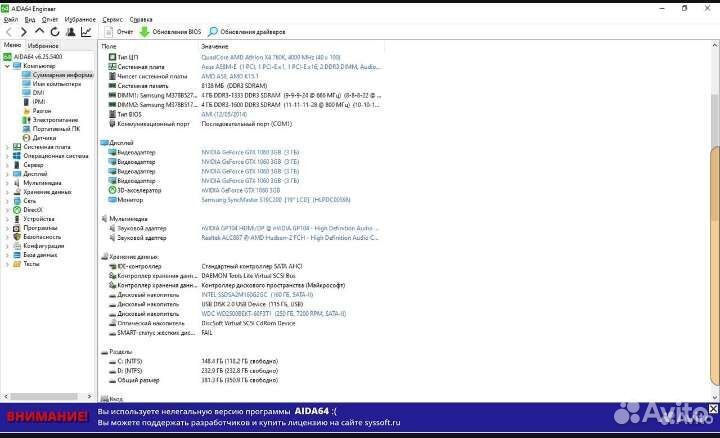
Task: Switch to the Избранное sidebar tab
Action: tap(43, 45)
